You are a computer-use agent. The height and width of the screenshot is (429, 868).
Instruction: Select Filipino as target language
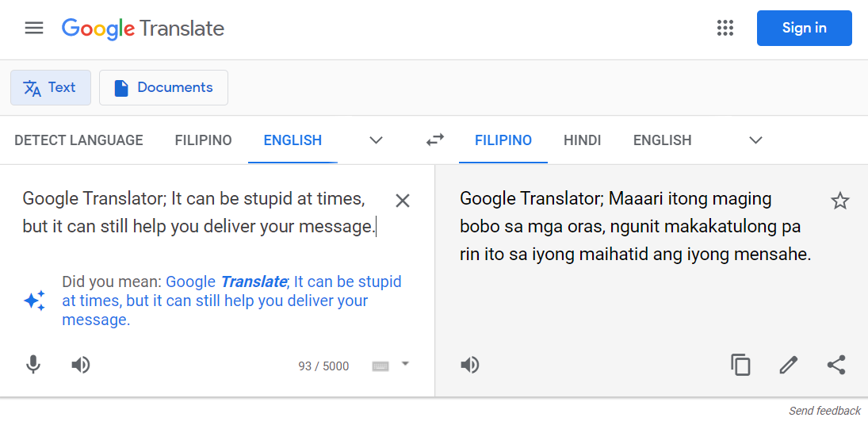pos(503,140)
